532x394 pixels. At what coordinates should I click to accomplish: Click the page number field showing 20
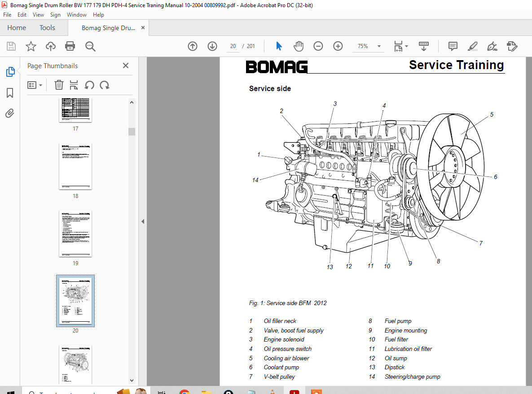[x=233, y=46]
